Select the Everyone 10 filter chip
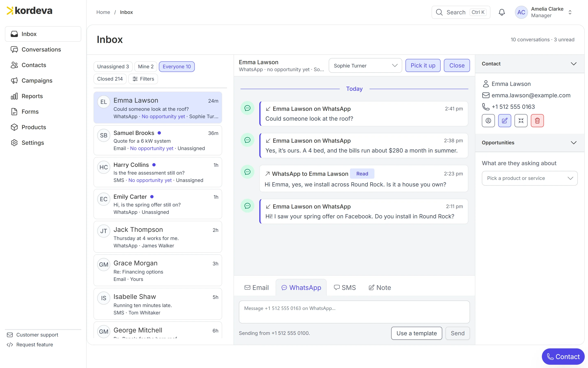Image resolution: width=588 pixels, height=368 pixels. pyautogui.click(x=177, y=66)
